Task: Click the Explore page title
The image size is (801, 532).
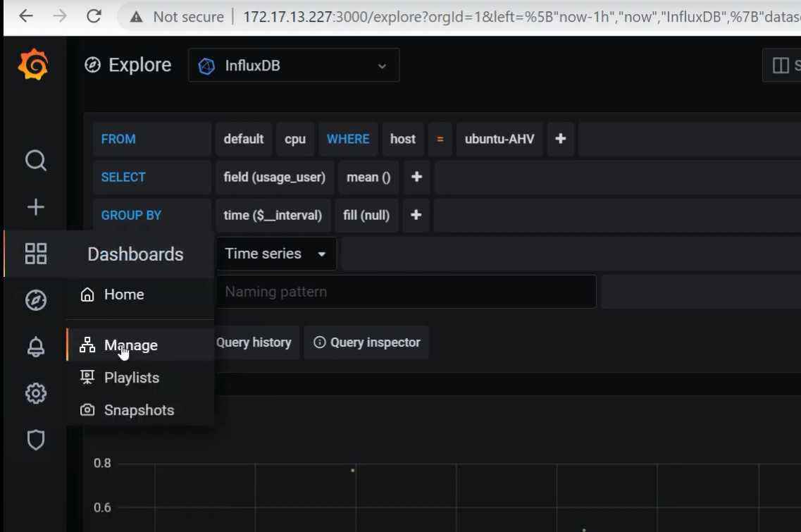Action: point(139,65)
